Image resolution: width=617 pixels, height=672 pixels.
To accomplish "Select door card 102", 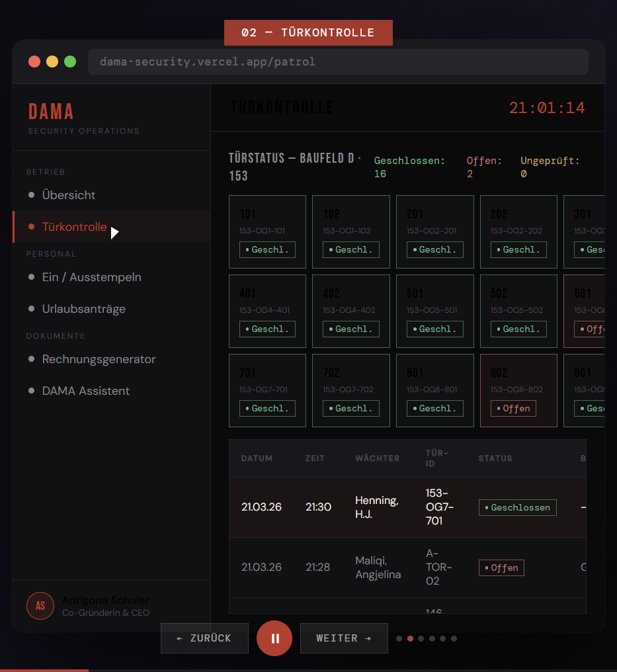I will [351, 232].
